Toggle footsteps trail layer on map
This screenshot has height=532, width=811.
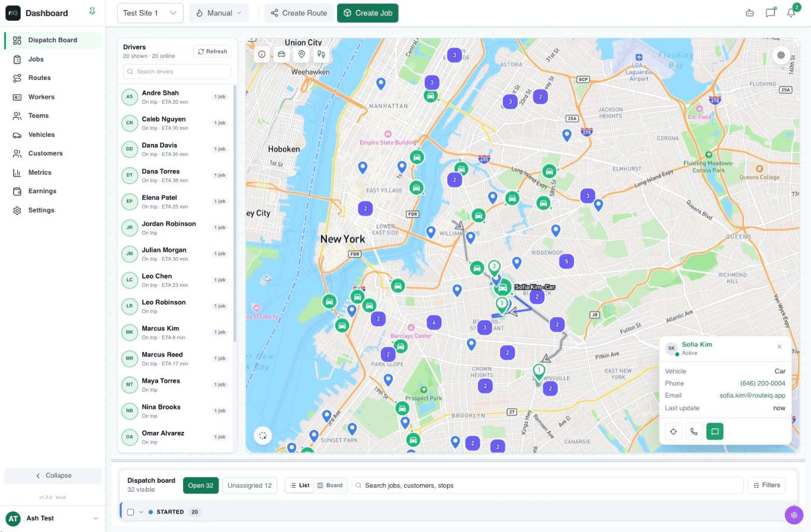(321, 54)
